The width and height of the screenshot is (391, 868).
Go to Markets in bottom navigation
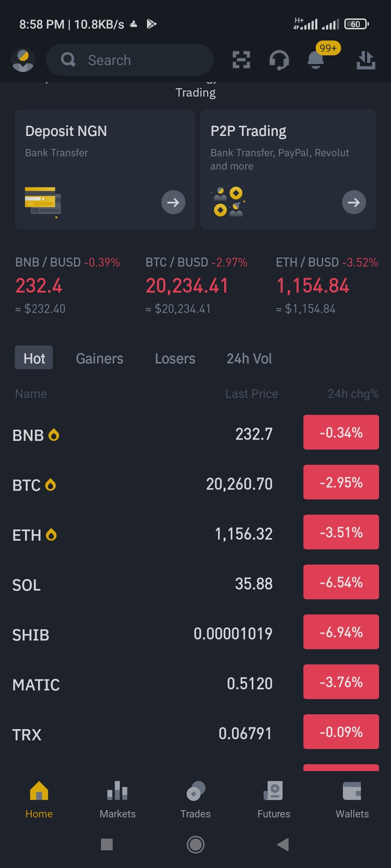coord(118,800)
